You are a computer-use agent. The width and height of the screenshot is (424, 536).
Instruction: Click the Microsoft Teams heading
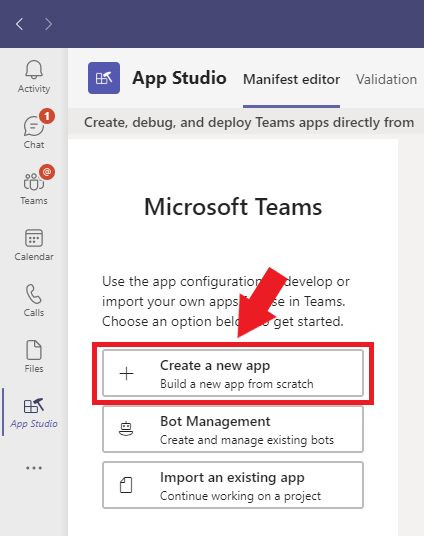[x=233, y=207]
